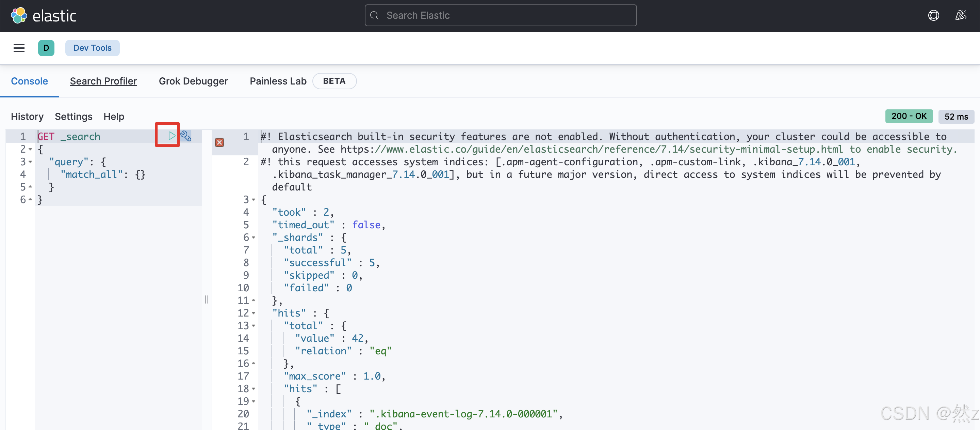
Task: Collapse request body at editor line 2
Action: (x=30, y=149)
